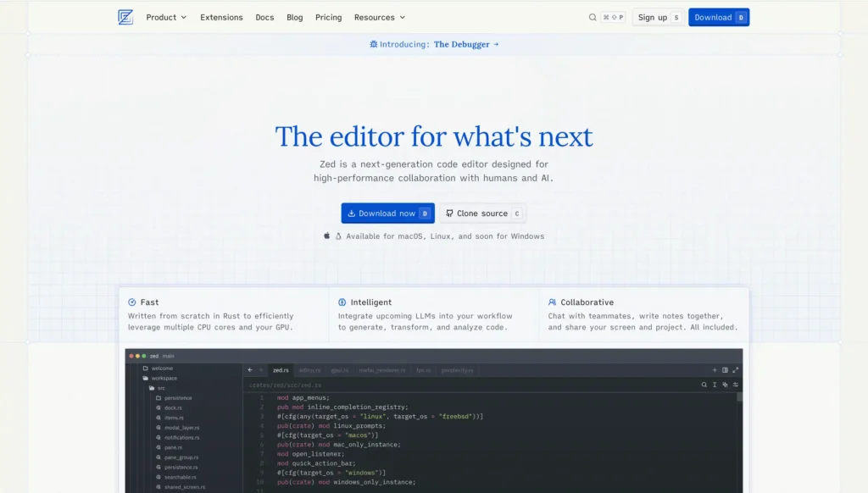
Task: Click the text cursor icon in the editor toolbar
Action: [x=715, y=385]
